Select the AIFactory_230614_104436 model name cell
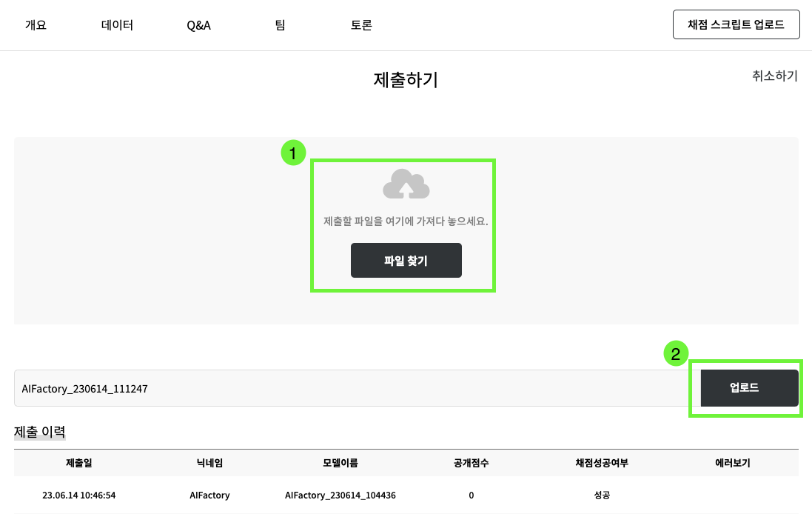 (x=340, y=495)
